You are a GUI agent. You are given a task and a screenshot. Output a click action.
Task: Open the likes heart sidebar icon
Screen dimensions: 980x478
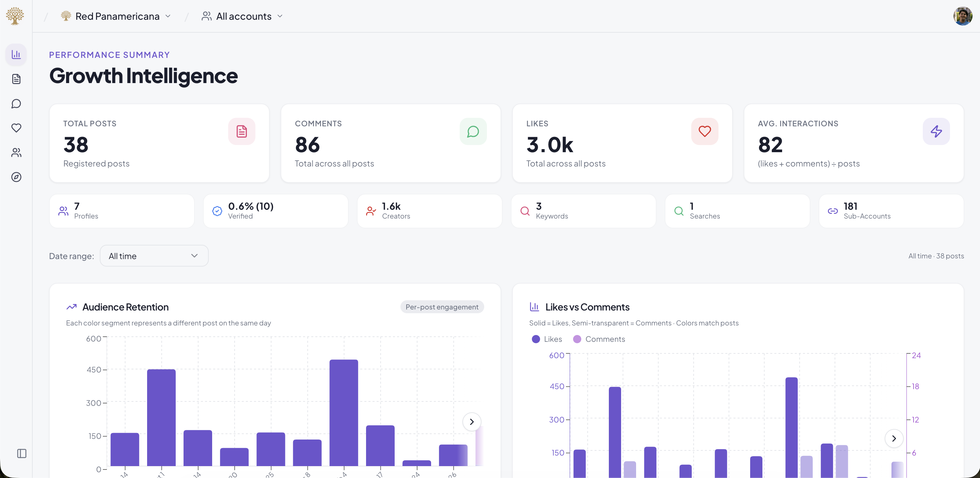pos(16,128)
